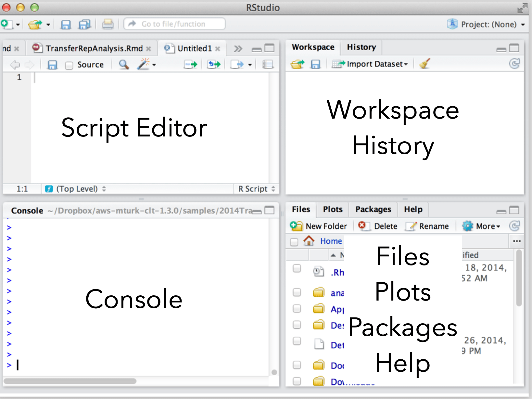Clear all workspace objects with broom
The image size is (532, 399).
(424, 64)
